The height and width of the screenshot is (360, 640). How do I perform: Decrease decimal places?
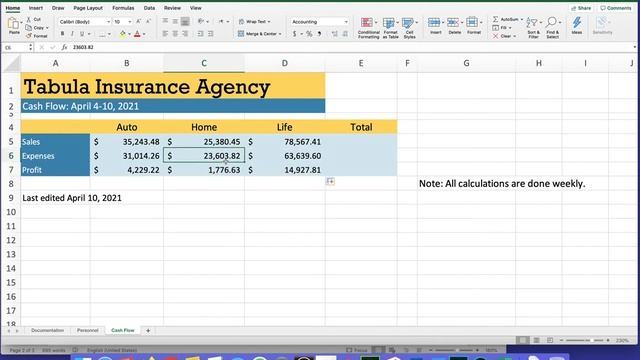(345, 34)
